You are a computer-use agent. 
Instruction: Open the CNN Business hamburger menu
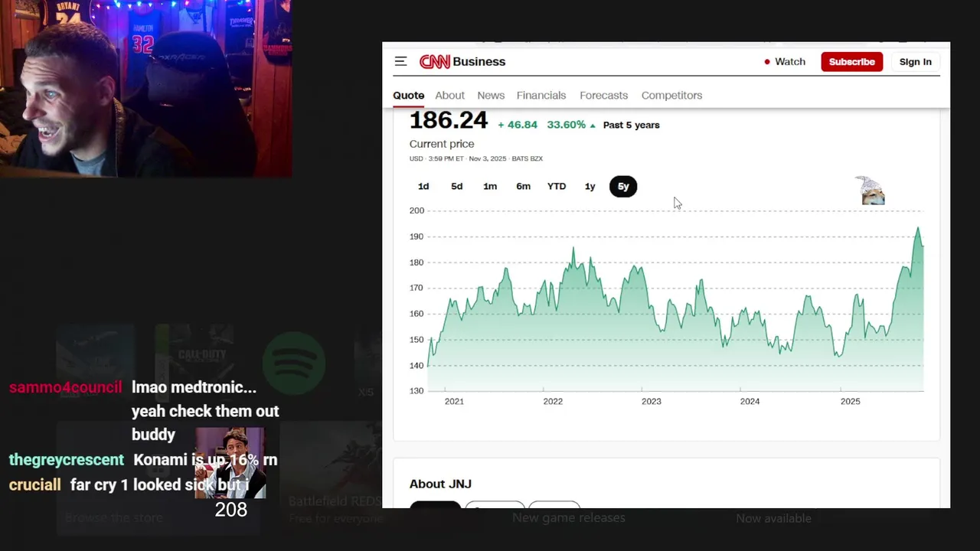[x=400, y=61]
